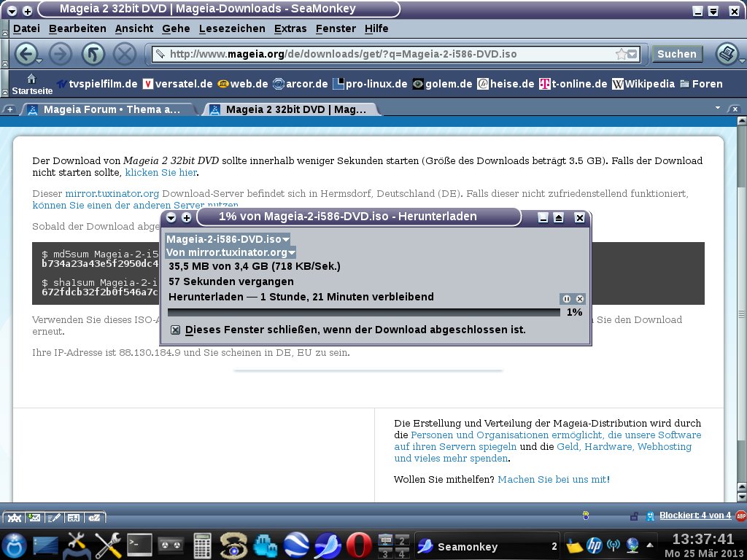The width and height of the screenshot is (747, 560).
Task: Click the Forward navigation arrow
Action: [x=61, y=54]
